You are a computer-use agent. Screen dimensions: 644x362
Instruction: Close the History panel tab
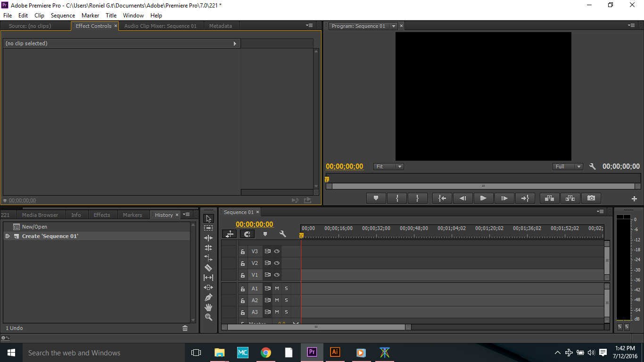tap(177, 215)
